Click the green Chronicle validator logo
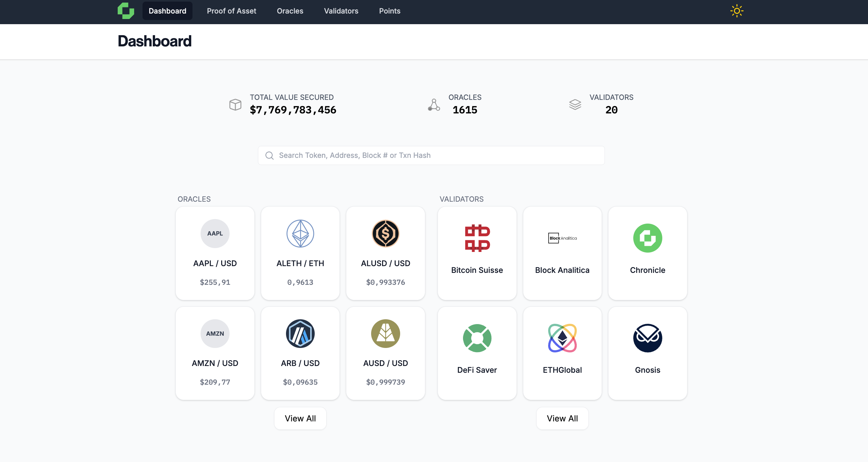Screen dimensions: 868x462 (x=647, y=238)
